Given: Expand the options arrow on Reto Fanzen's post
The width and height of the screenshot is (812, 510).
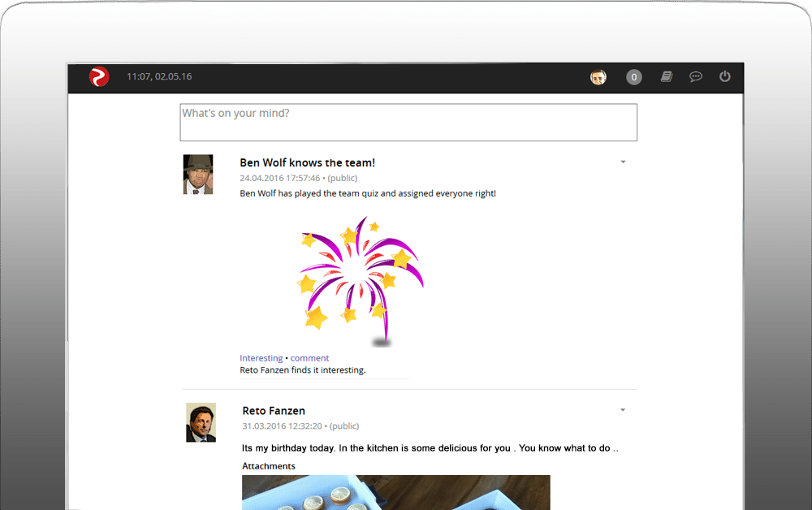Looking at the screenshot, I should point(623,410).
